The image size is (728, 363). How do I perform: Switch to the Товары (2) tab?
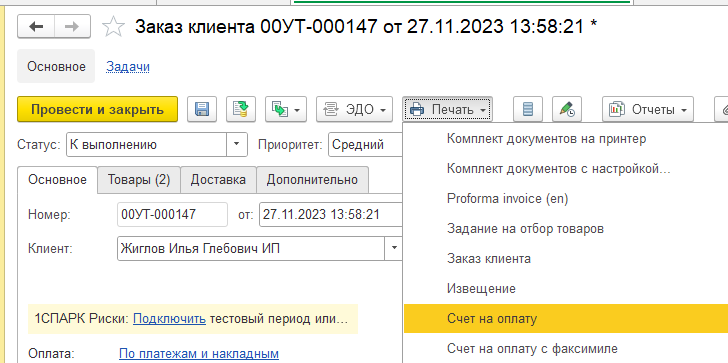click(x=139, y=180)
